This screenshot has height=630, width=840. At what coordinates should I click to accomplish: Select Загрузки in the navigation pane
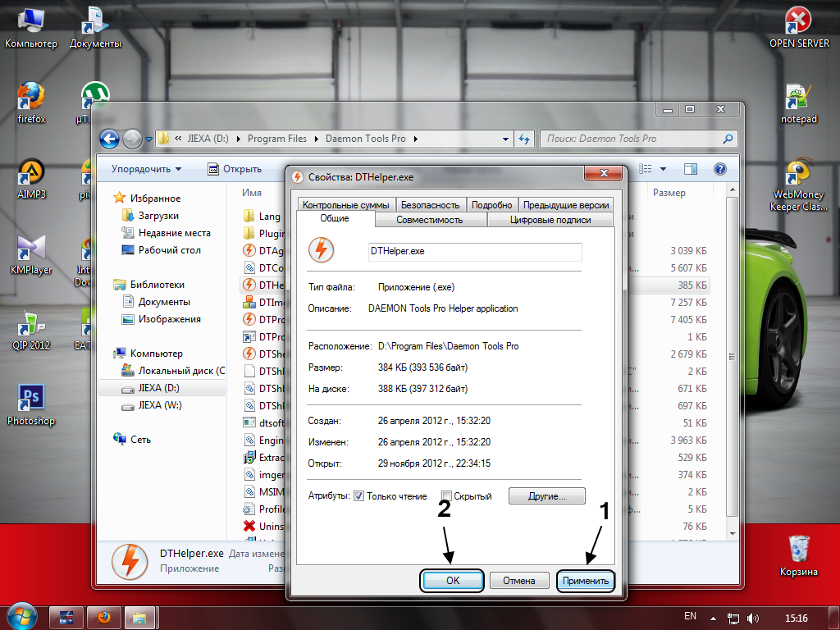pos(151,216)
